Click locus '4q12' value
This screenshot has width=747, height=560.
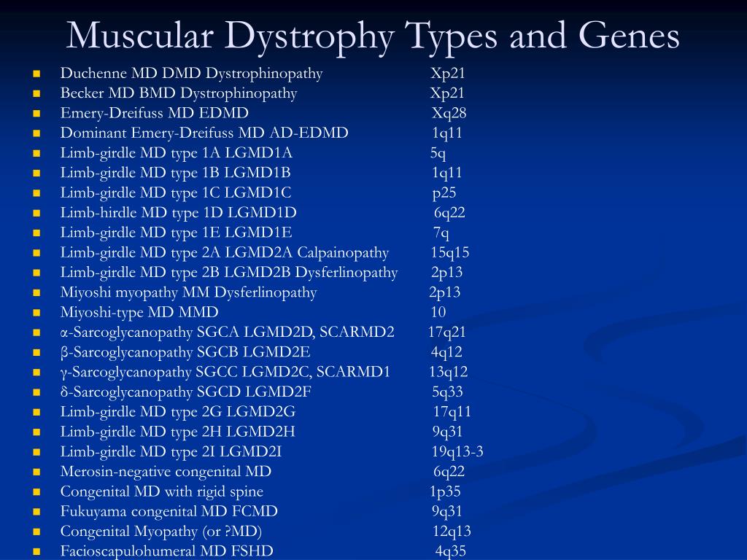[x=447, y=352]
